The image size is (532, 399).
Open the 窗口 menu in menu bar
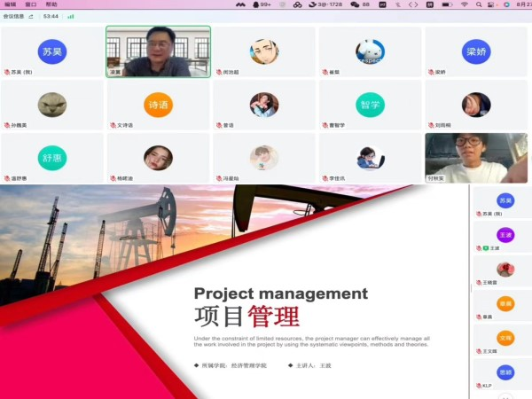coord(31,4)
